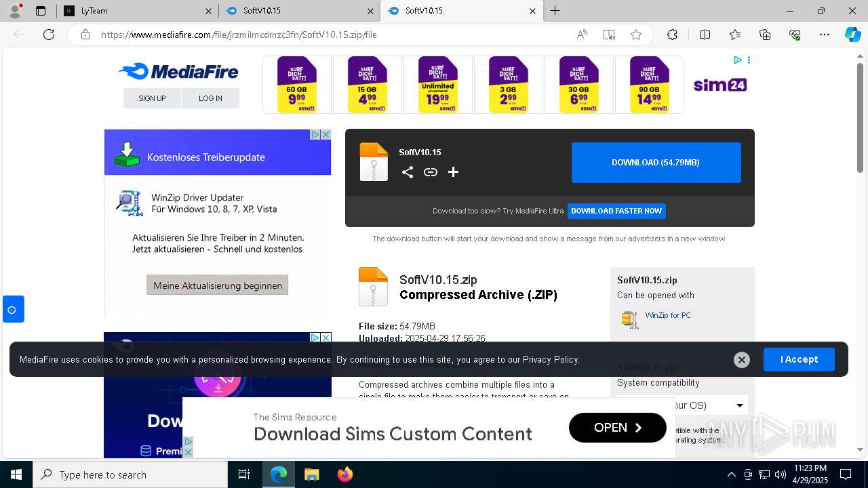Open Copilot sidebar icon

point(852,35)
